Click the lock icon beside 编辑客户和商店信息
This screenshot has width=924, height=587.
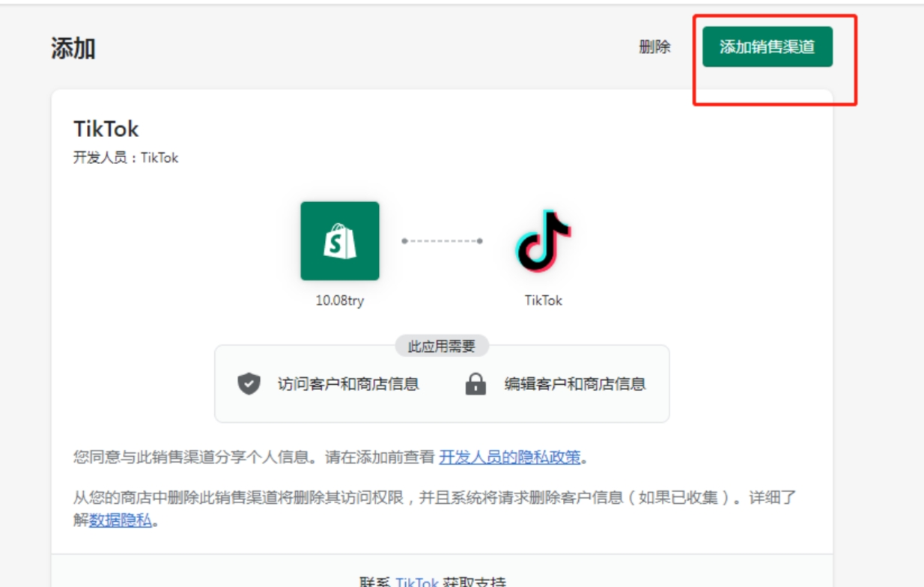pyautogui.click(x=475, y=384)
